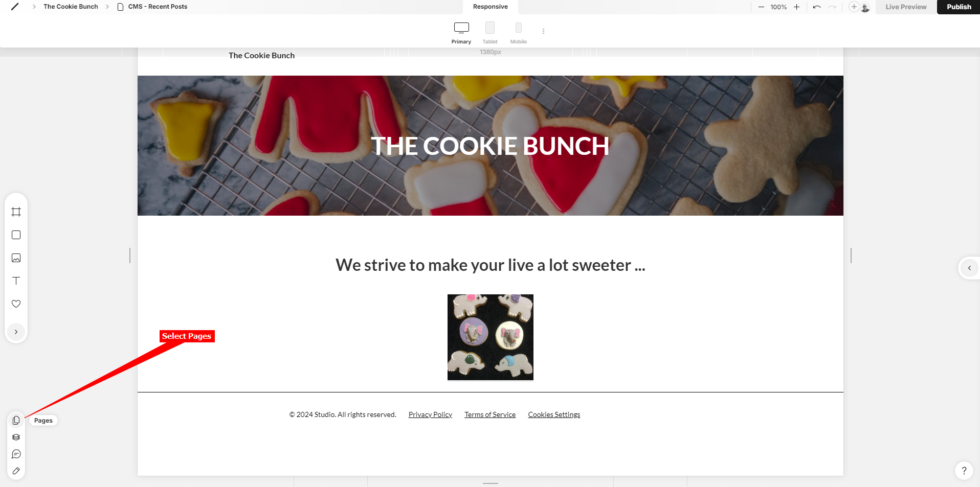The image size is (980, 487).
Task: Open Live Preview
Action: (x=906, y=7)
